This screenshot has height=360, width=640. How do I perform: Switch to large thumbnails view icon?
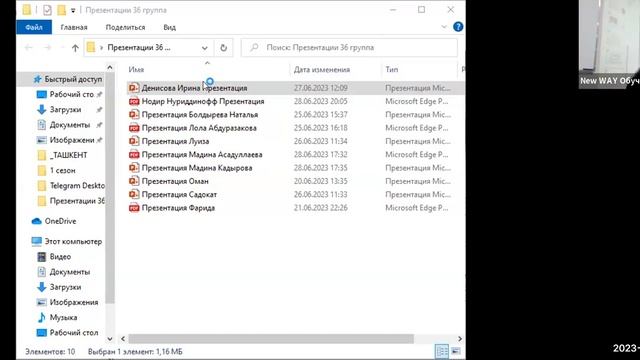pyautogui.click(x=456, y=351)
